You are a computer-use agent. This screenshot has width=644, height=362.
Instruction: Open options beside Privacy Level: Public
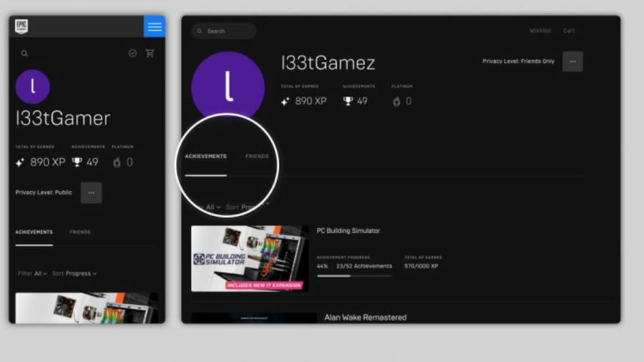coord(91,192)
